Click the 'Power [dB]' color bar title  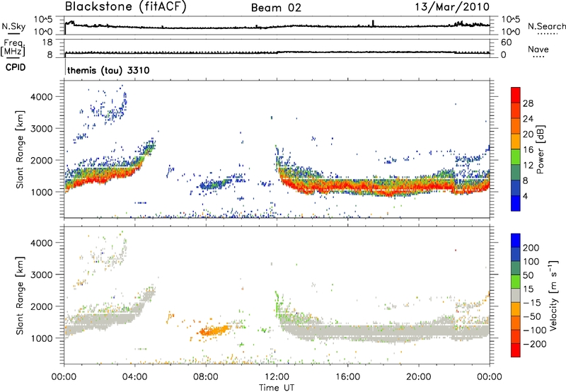click(x=540, y=149)
